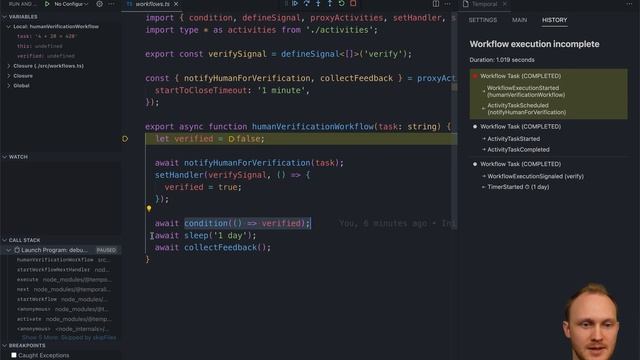Select the 'verified: undefined' variable
Image resolution: width=640 pixels, height=360 pixels.
tap(46, 56)
